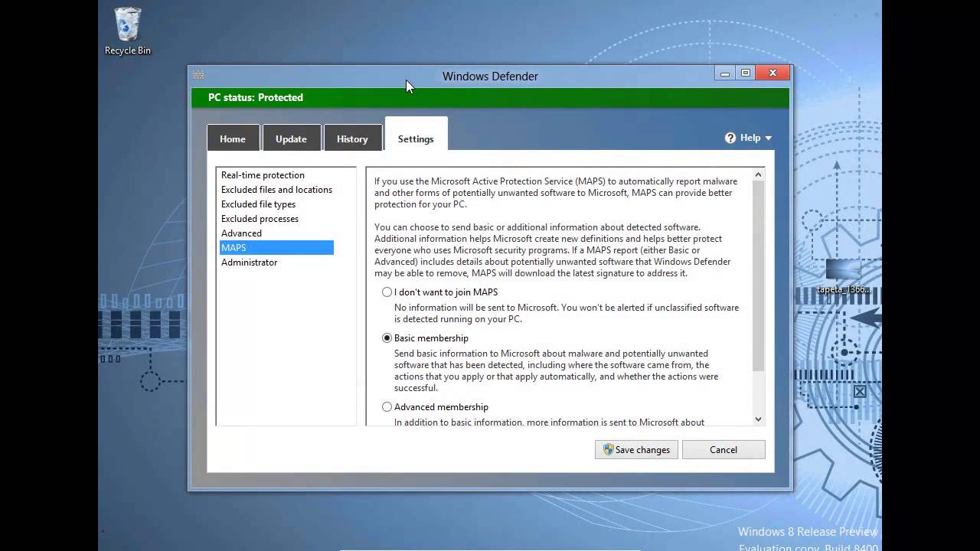
Task: Maximize the Windows Defender window
Action: (745, 73)
